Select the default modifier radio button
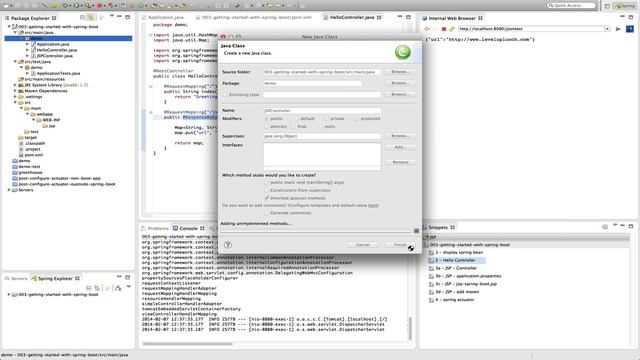 click(x=297, y=118)
